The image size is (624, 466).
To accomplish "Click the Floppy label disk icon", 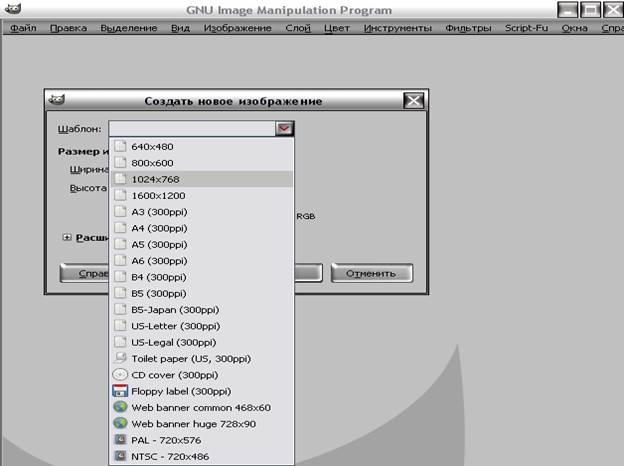I will coord(120,391).
